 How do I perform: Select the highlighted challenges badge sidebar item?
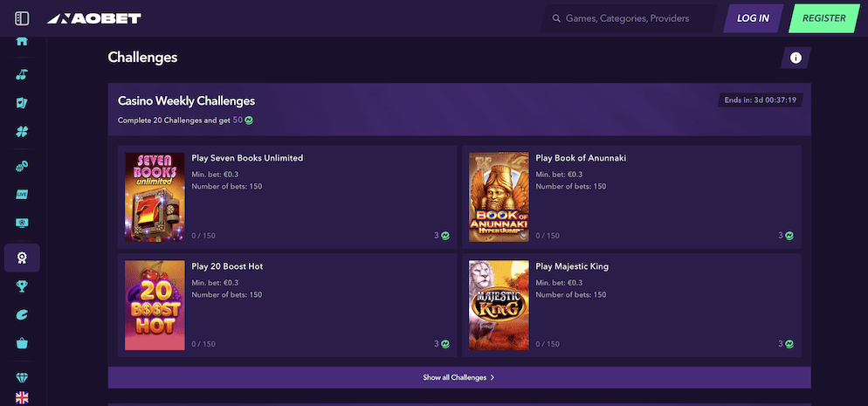pos(22,257)
